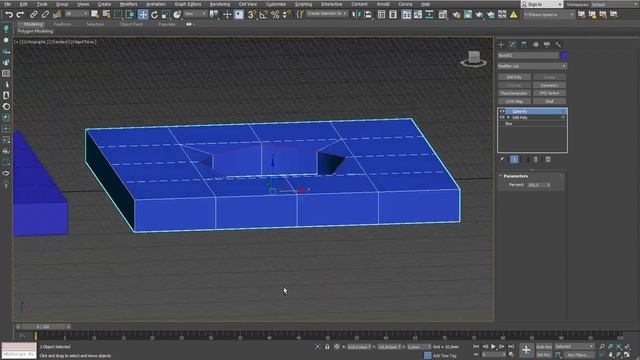Click the Mirror tool icon
The height and width of the screenshot is (360, 640).
coord(357,15)
